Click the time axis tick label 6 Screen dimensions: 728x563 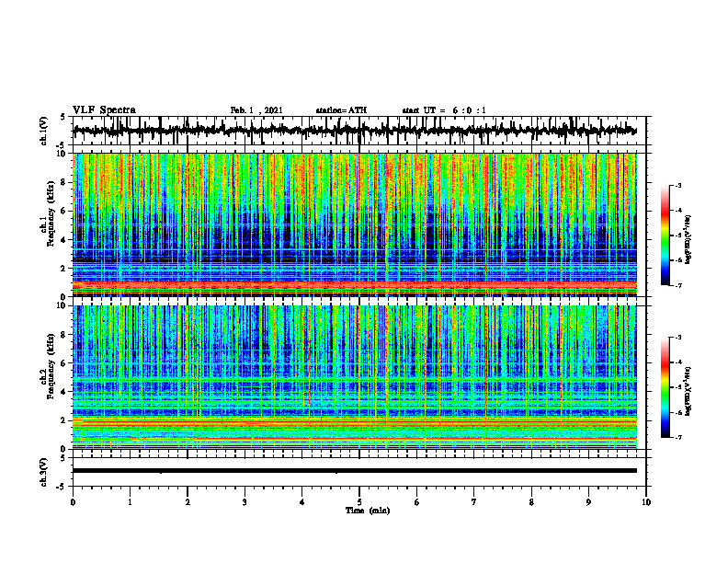click(x=417, y=502)
